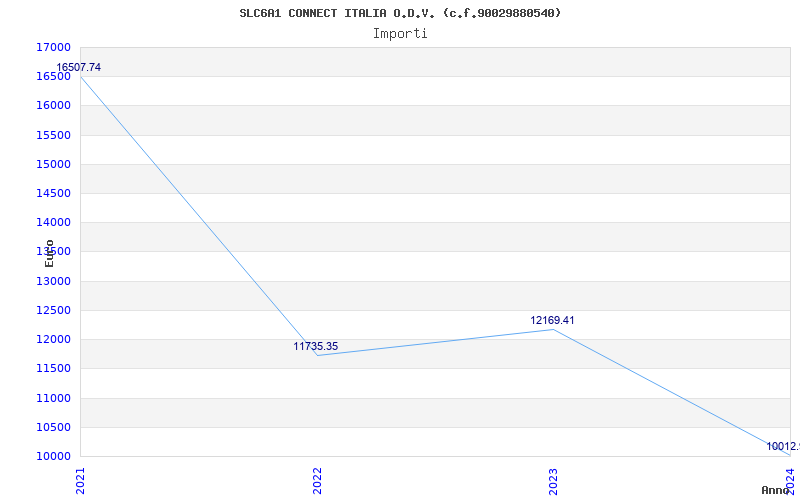Click the 15000 y-axis tick label
800x500 pixels.
point(53,164)
